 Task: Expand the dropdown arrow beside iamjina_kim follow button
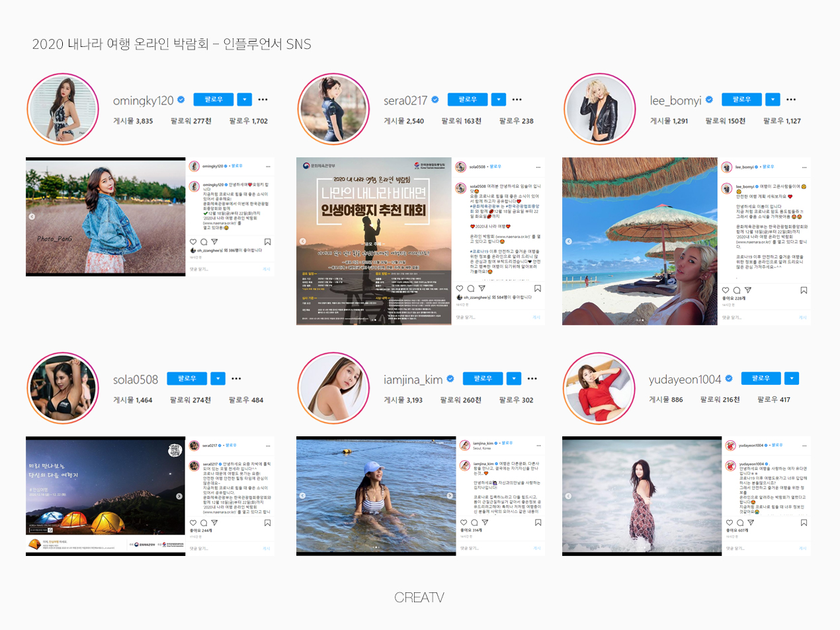[513, 379]
